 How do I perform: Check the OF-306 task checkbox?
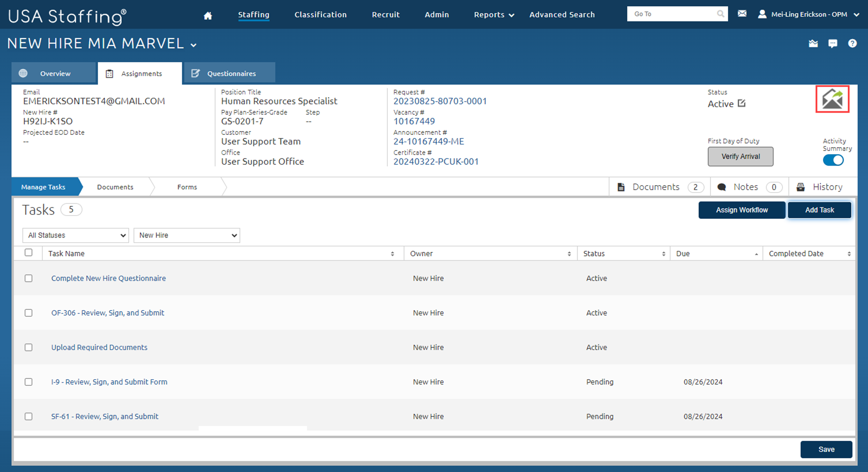pyautogui.click(x=29, y=313)
